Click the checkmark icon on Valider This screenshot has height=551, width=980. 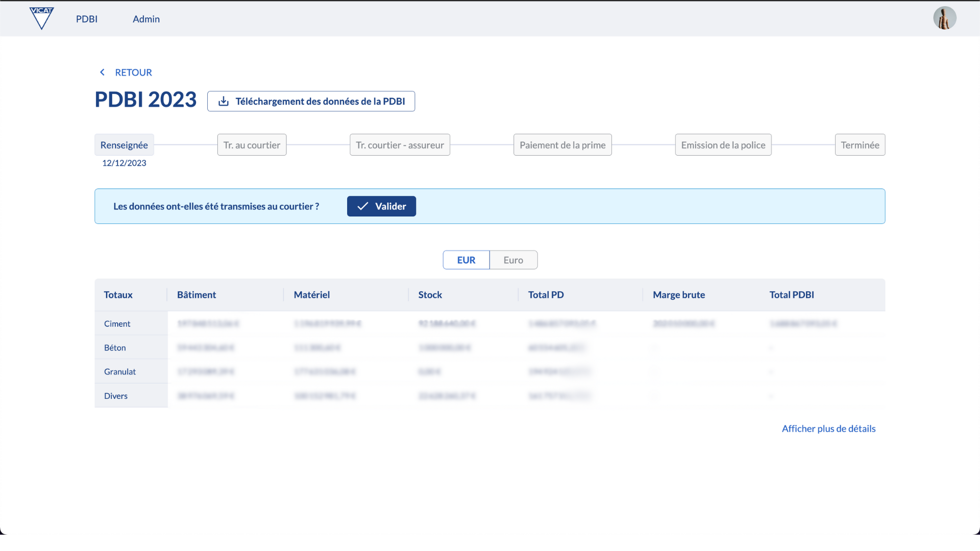(x=362, y=207)
